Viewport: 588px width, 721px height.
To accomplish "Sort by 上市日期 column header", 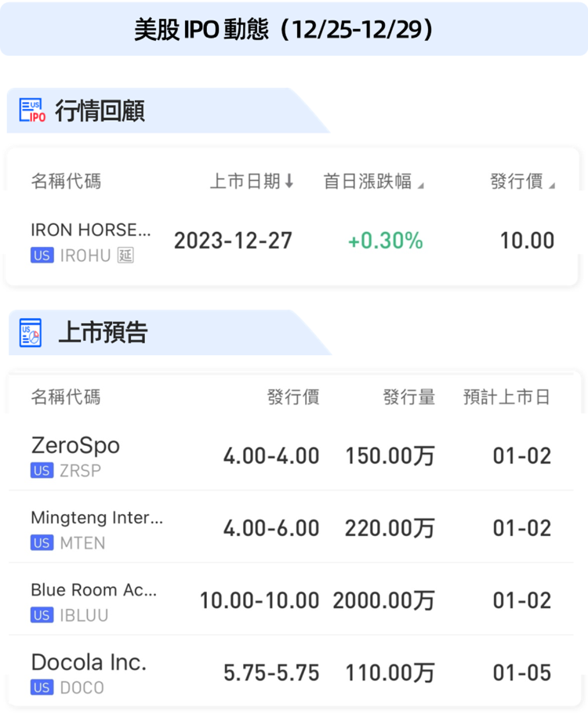I will click(252, 182).
